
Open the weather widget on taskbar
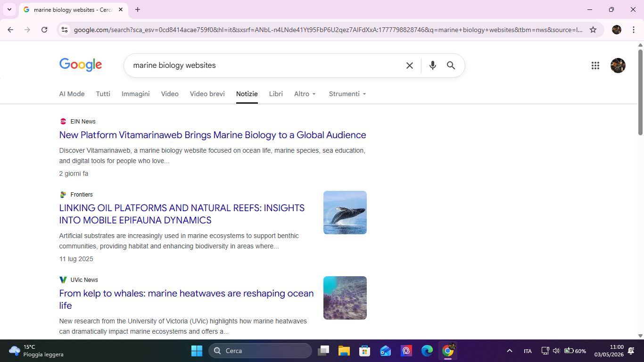(x=36, y=351)
